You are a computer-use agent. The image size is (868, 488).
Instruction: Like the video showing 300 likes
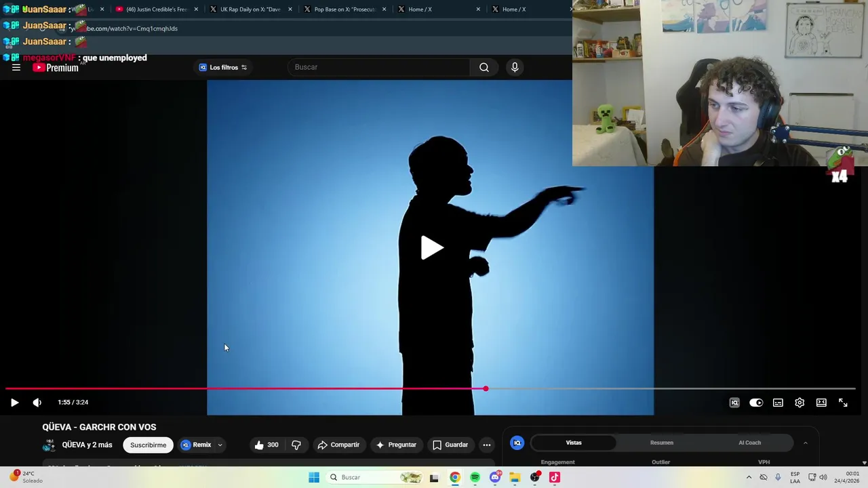coord(267,445)
